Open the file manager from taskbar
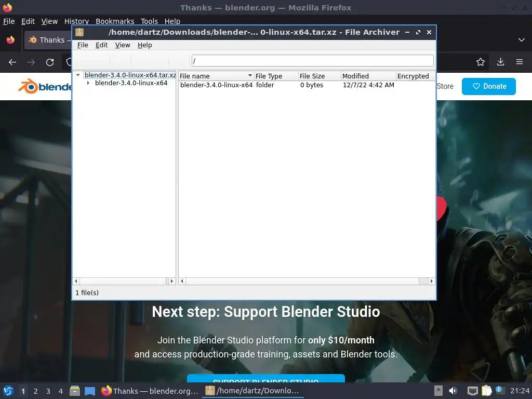 click(75, 391)
